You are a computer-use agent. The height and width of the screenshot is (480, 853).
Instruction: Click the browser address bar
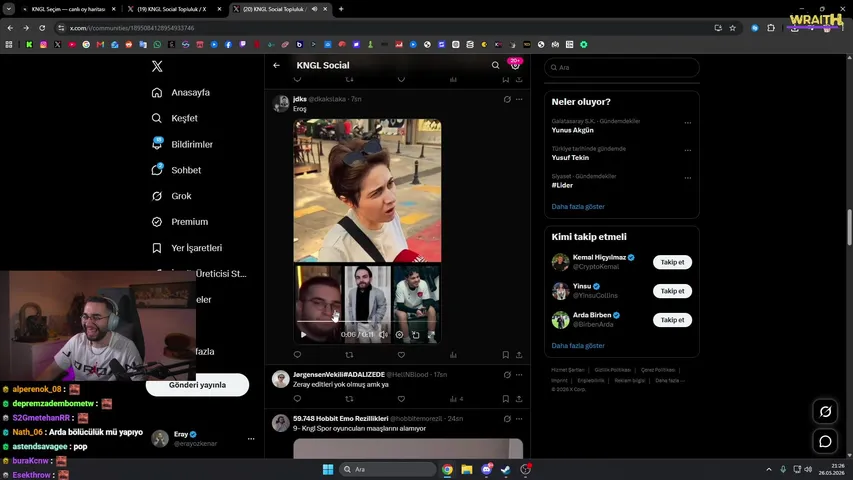pos(381,28)
